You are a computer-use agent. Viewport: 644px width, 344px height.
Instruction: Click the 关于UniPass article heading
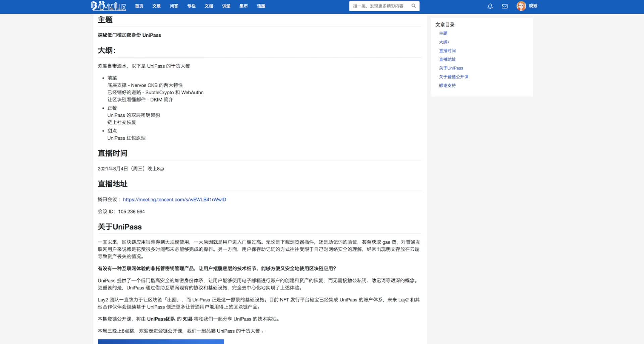pos(120,227)
